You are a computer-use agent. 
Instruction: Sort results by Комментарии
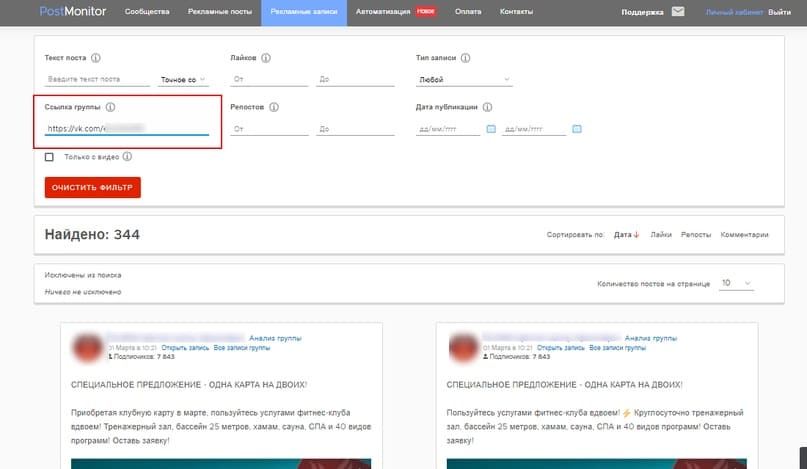(x=744, y=234)
